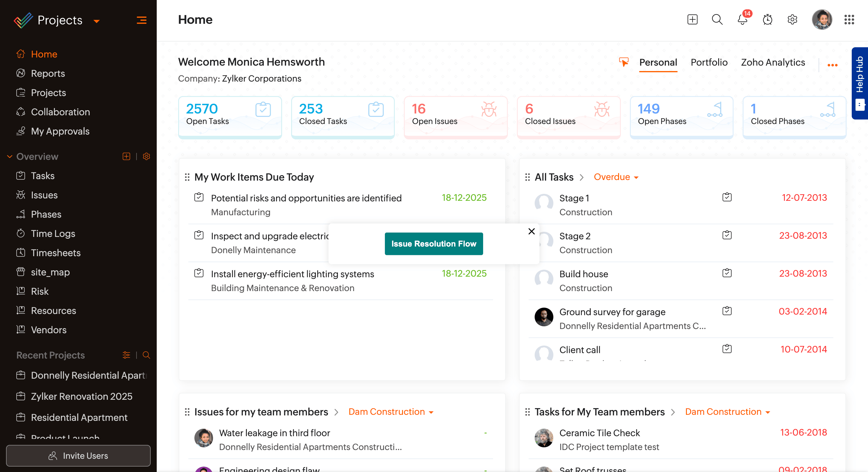Click the quick-add plus icon in header
The image size is (868, 472).
(x=692, y=20)
